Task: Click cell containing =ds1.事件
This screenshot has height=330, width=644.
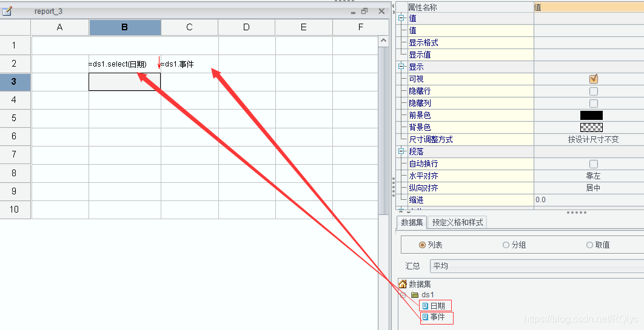Action: (x=189, y=64)
